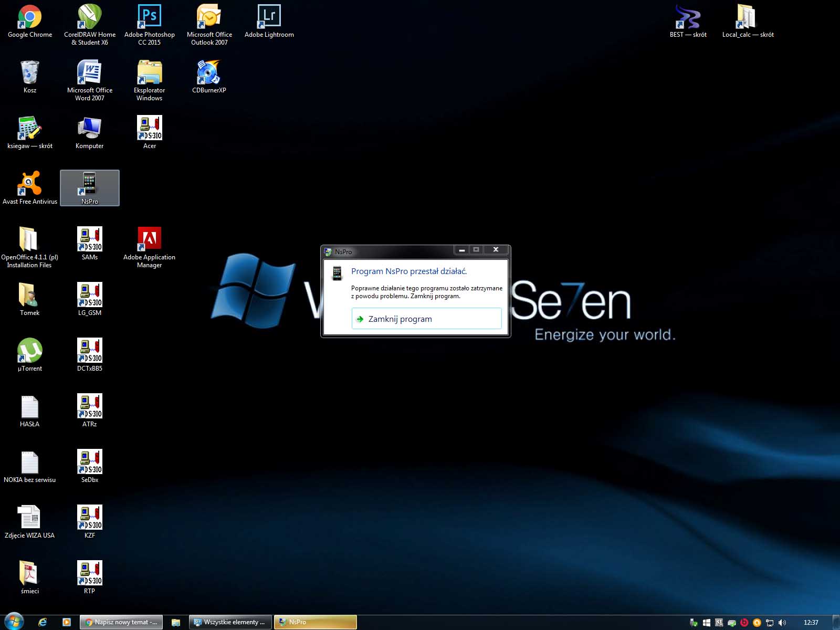Image resolution: width=840 pixels, height=630 pixels.
Task: Select the Zdjęcie WIZA USA document icon
Action: [30, 522]
